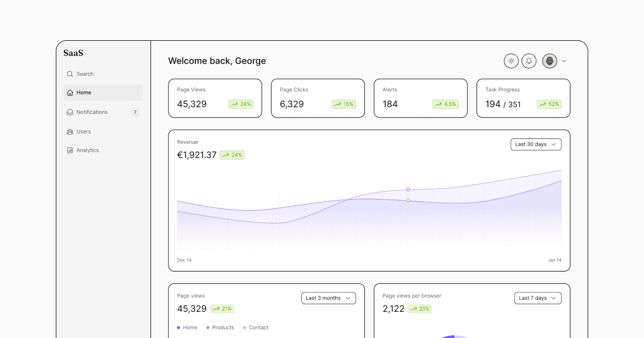Open the Last 7 days dropdown
The image size is (644, 338).
coord(536,298)
